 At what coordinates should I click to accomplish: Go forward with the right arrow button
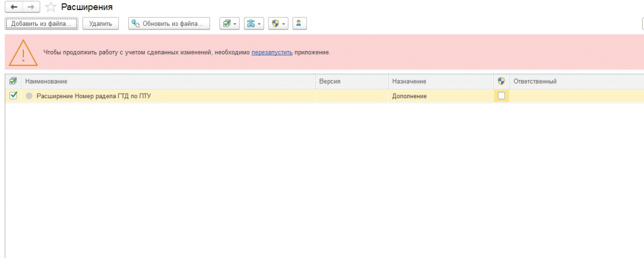[31, 7]
